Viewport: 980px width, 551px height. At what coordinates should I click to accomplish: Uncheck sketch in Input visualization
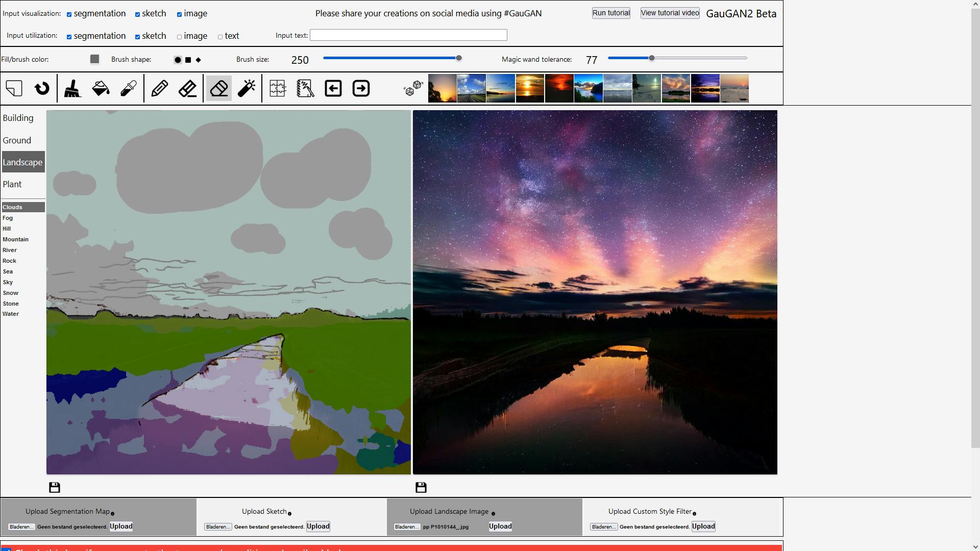coord(137,14)
